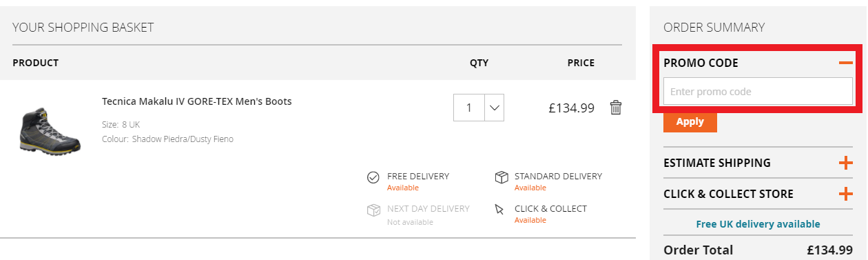Click the Next Day Delivery box icon
Screen dimensions: 868x260
(x=373, y=210)
